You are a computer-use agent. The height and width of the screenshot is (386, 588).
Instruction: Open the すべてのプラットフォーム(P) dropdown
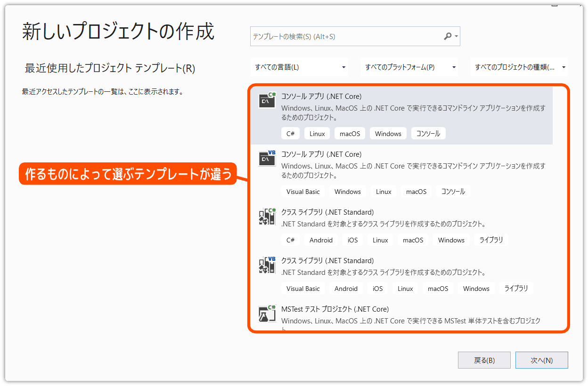point(409,67)
